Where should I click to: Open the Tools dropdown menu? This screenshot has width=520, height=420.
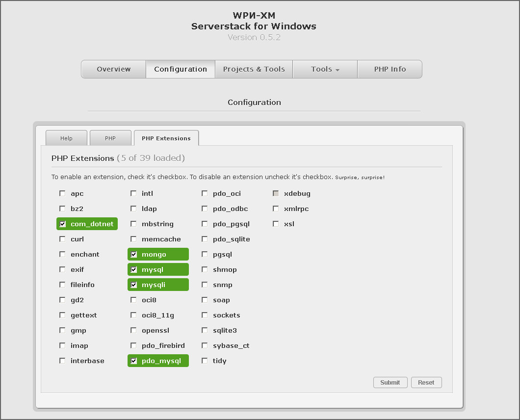coord(325,69)
